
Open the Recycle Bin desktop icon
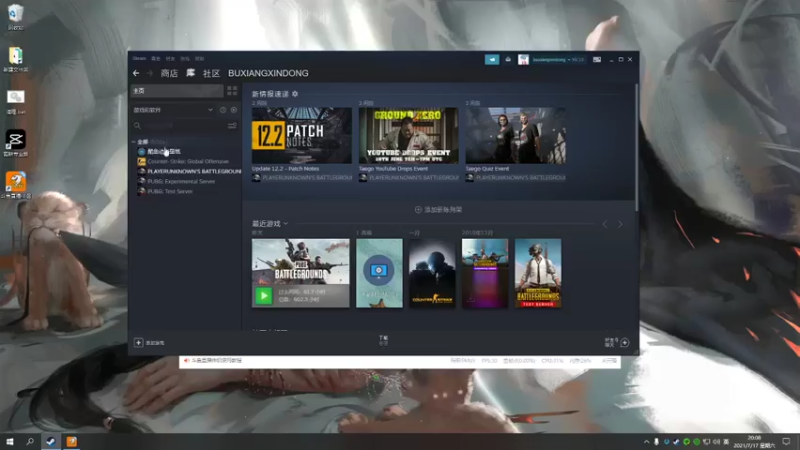tap(15, 17)
